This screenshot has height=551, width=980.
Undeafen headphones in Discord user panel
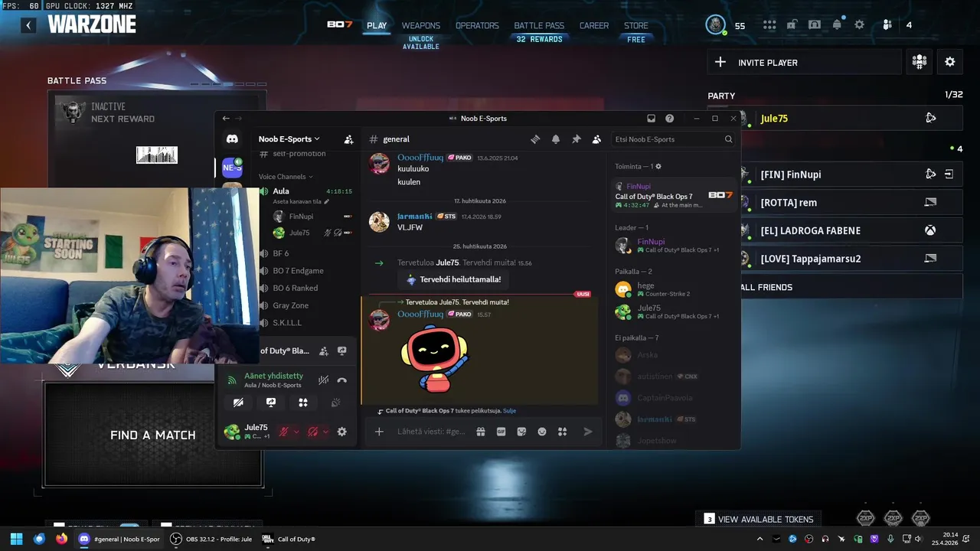(x=312, y=432)
